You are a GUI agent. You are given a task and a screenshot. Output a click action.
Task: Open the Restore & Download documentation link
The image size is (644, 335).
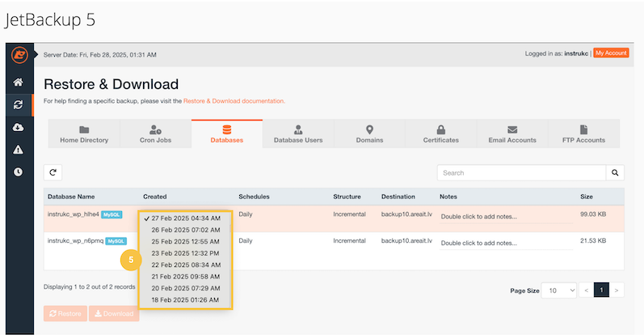[234, 101]
